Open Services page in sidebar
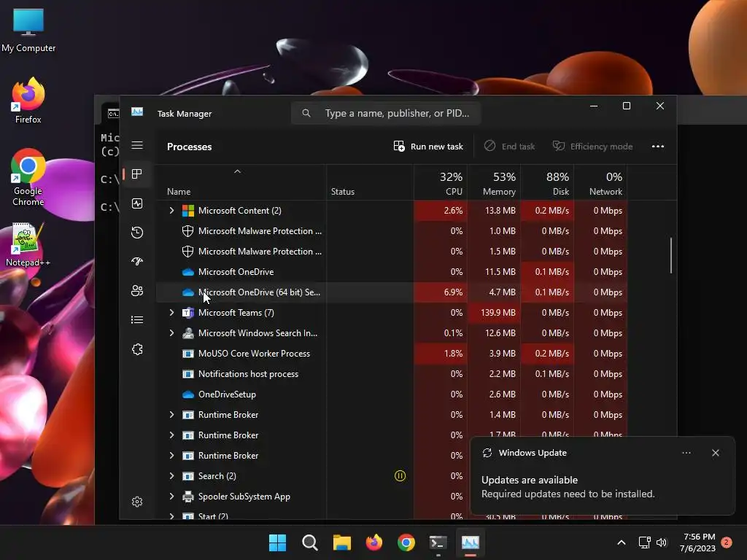The height and width of the screenshot is (560, 747). pos(137,349)
